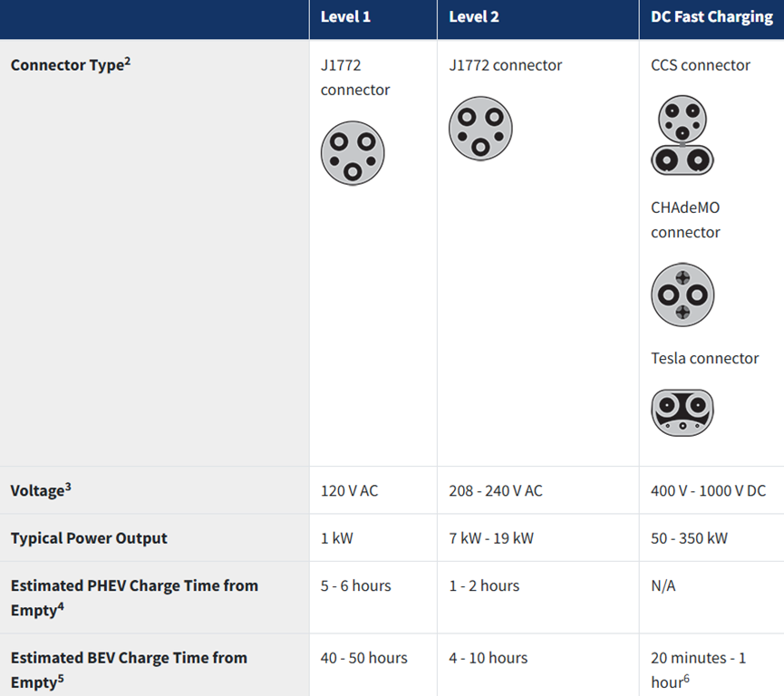The image size is (784, 696).
Task: Select the 40 - 50 hours cell
Action: (x=363, y=658)
